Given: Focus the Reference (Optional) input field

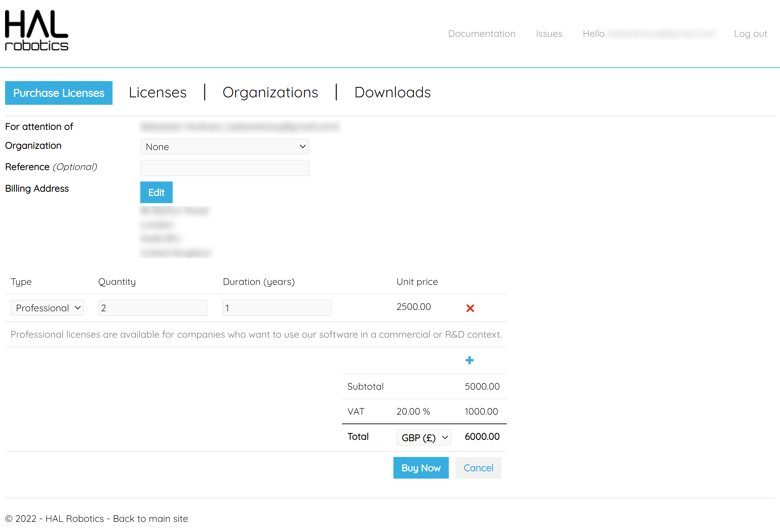Looking at the screenshot, I should pyautogui.click(x=224, y=168).
